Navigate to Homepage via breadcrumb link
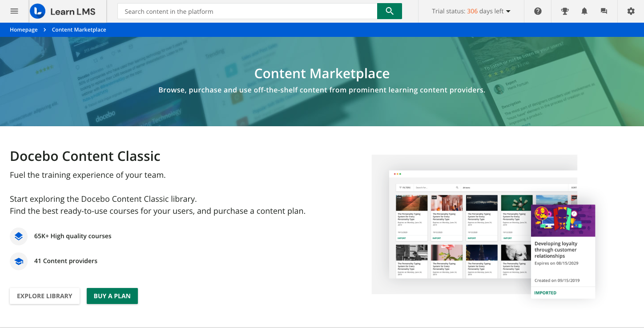This screenshot has height=328, width=644. [24, 30]
